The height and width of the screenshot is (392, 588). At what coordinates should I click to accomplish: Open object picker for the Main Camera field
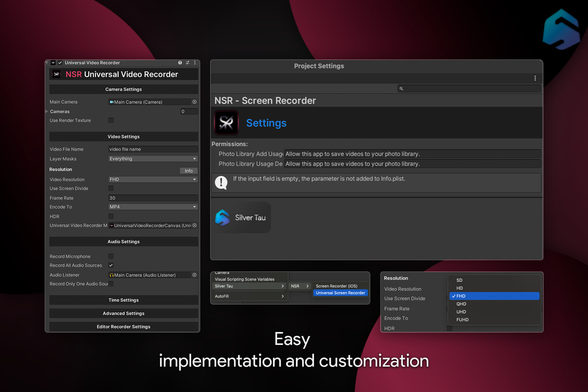coord(195,102)
